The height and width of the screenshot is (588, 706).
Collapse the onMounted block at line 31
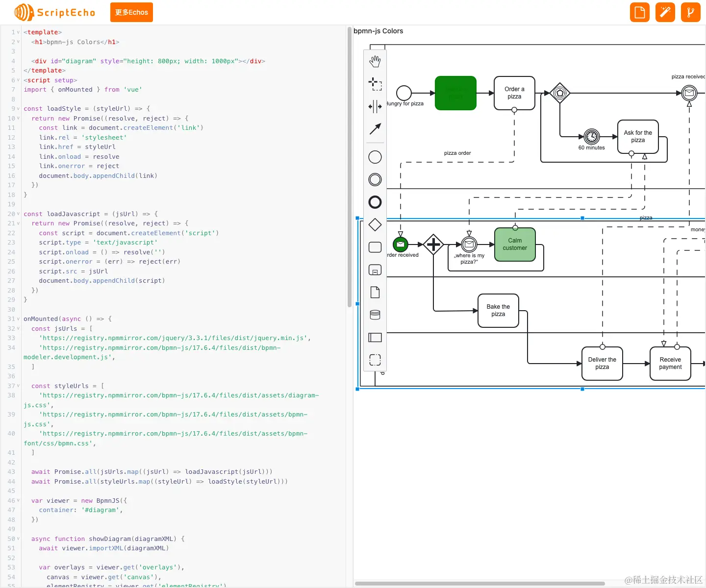tap(19, 319)
